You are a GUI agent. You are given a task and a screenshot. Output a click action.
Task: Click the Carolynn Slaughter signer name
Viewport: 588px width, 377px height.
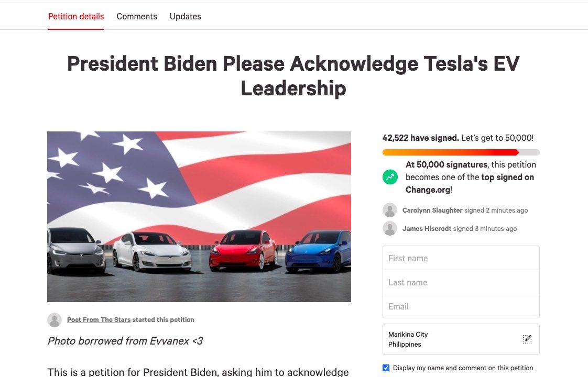click(432, 210)
